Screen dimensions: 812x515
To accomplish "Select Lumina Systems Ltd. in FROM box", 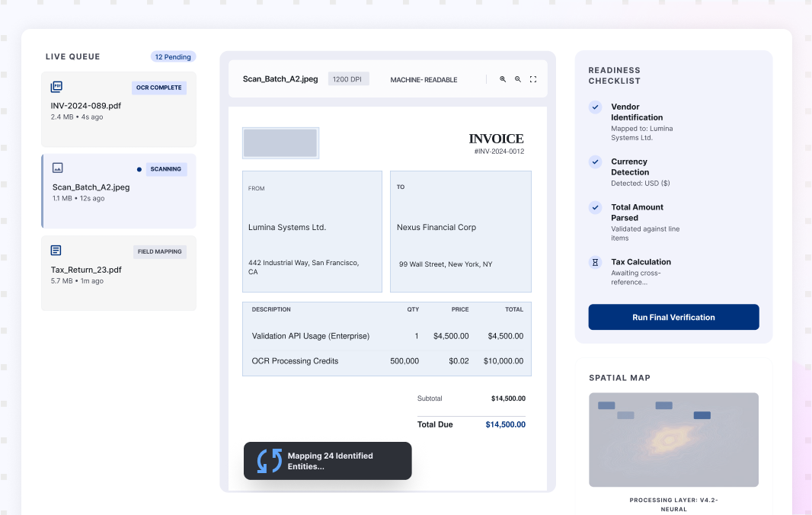I will point(287,228).
